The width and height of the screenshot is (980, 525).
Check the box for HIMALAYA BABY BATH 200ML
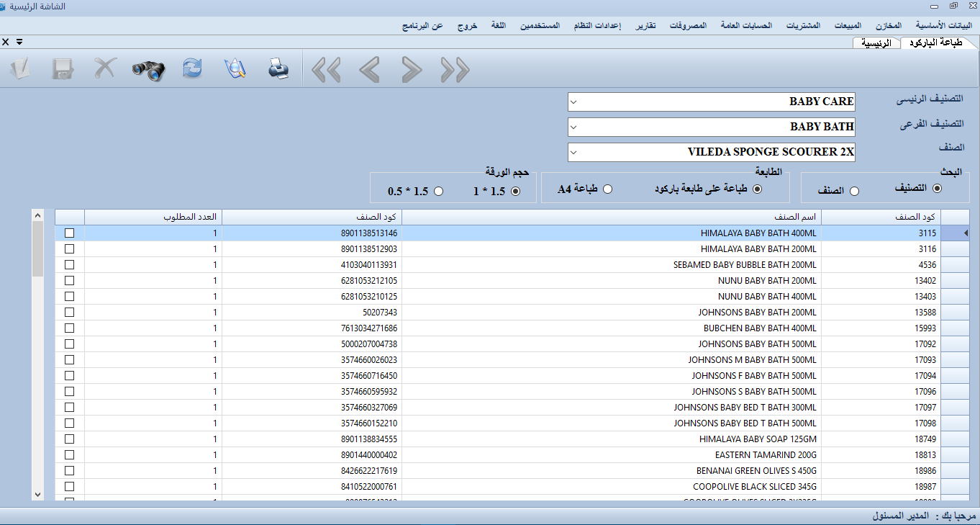(x=69, y=248)
